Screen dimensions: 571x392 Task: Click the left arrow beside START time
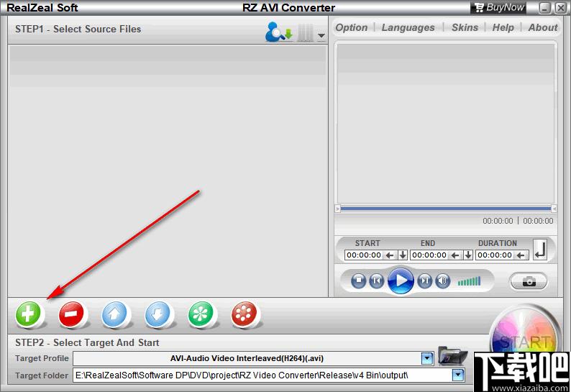click(390, 255)
